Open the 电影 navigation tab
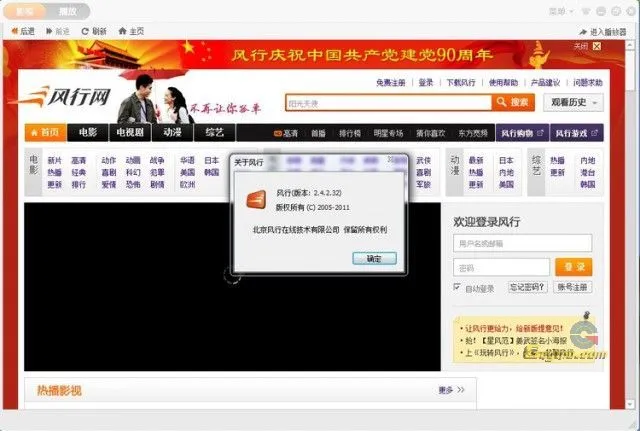 pyautogui.click(x=88, y=133)
